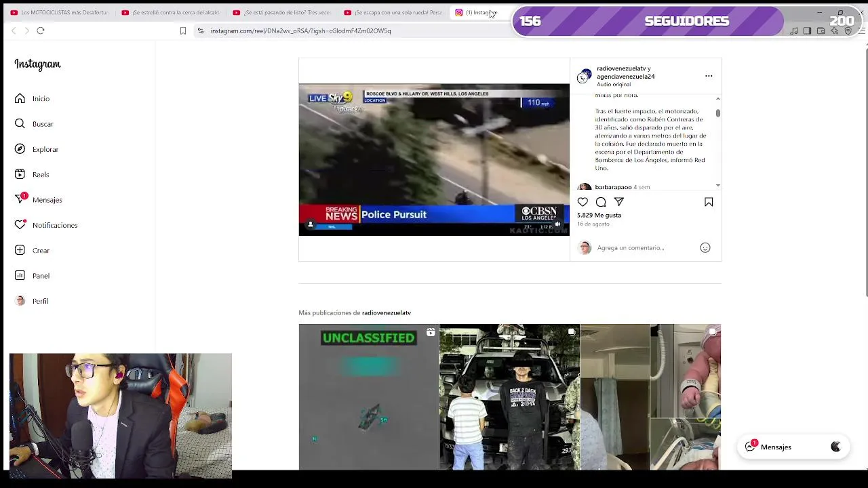
Task: Open radiovenezuelatv profile avatar in post header
Action: (584, 76)
